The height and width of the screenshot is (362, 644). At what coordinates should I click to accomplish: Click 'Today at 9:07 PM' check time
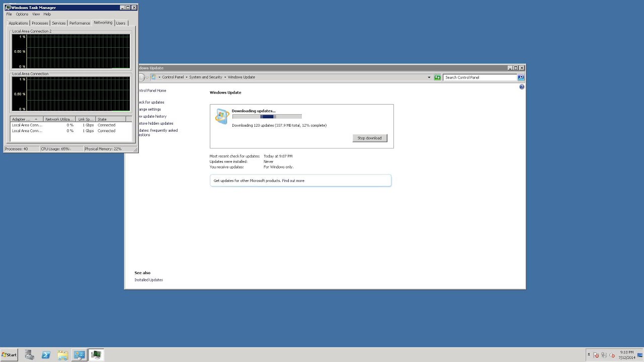click(278, 156)
